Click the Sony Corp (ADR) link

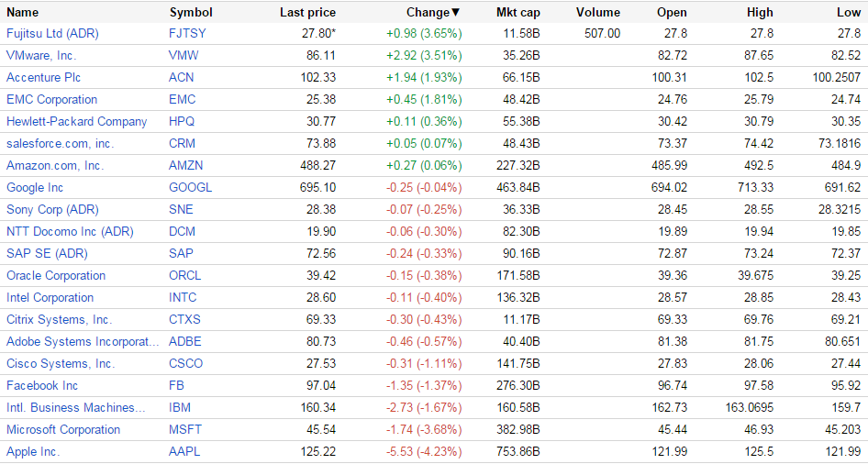click(52, 210)
